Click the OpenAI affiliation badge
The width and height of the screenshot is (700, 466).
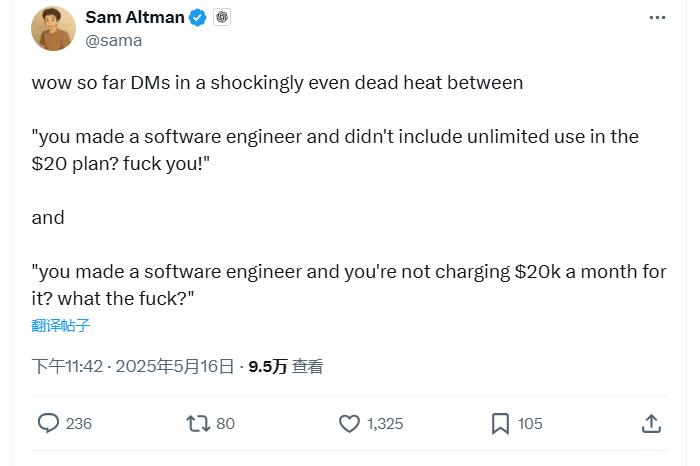point(222,17)
